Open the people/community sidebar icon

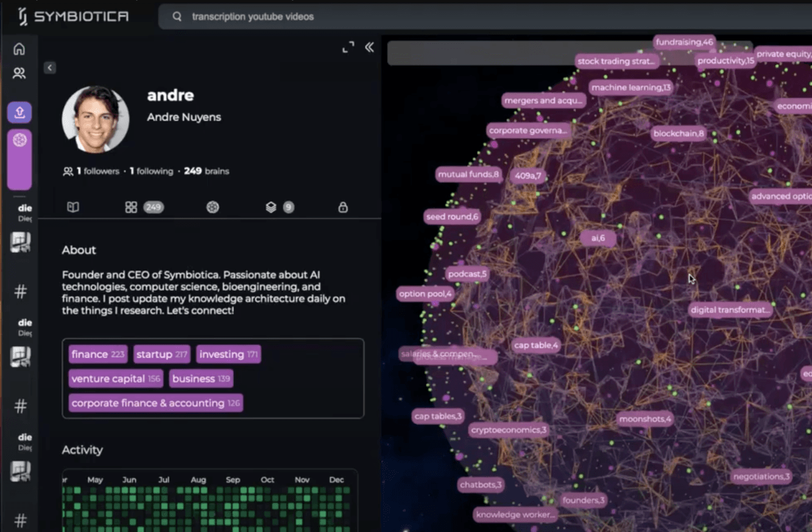pos(19,73)
